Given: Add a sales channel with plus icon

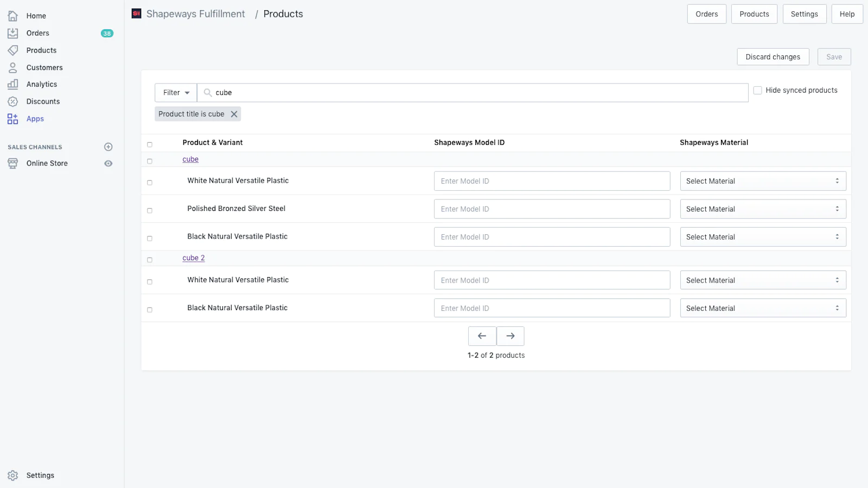Looking at the screenshot, I should point(108,147).
